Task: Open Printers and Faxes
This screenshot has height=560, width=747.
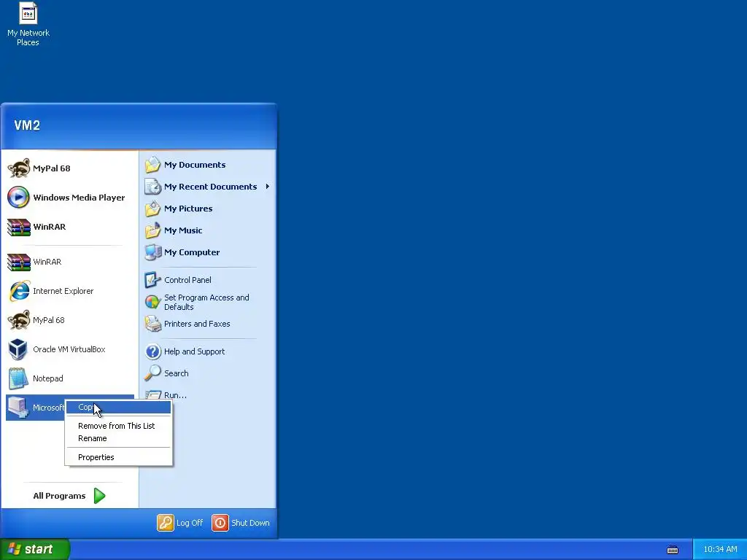Action: coord(208,324)
